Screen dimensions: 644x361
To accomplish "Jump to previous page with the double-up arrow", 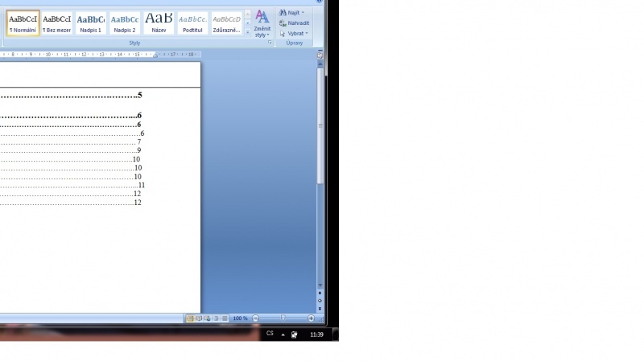I will coord(320,293).
